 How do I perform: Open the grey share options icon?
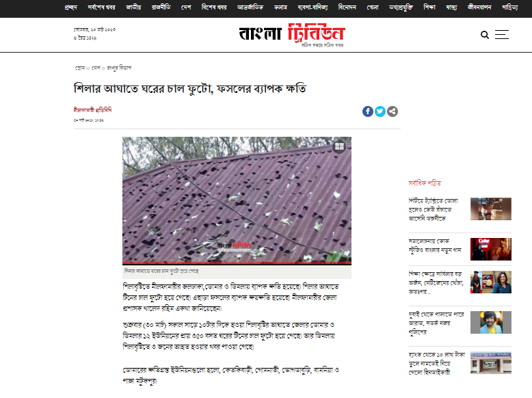(393, 111)
